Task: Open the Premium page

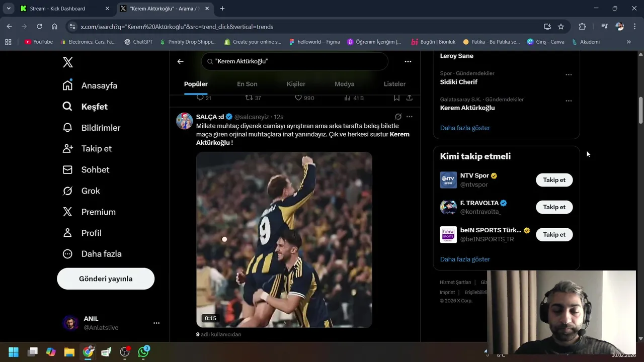Action: pos(89,212)
